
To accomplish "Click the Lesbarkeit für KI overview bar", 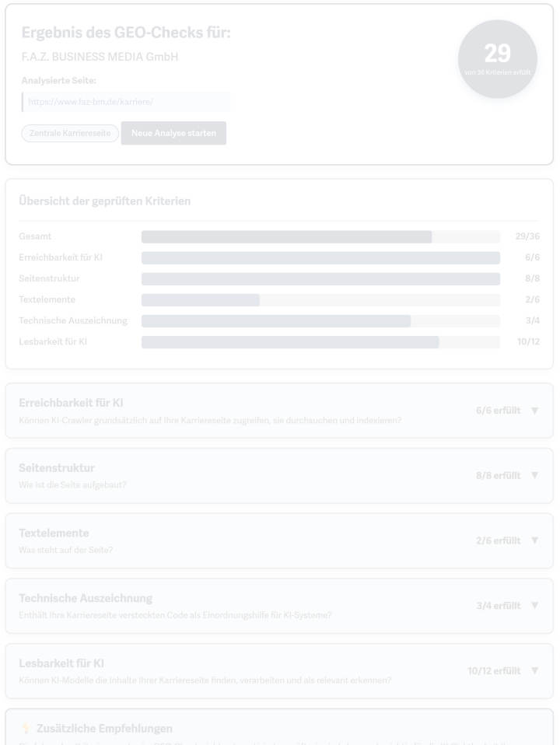I will 320,341.
